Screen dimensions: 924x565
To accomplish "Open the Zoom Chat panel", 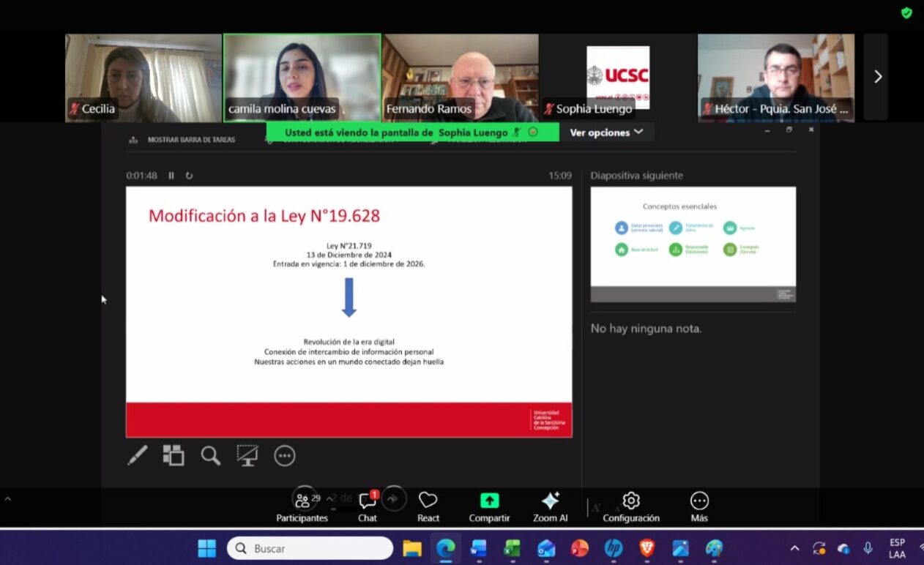I will 368,506.
